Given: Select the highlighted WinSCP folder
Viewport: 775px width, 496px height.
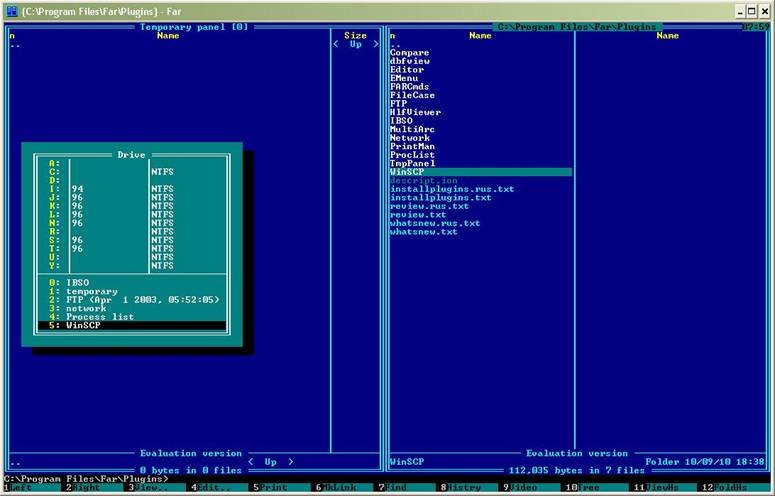Looking at the screenshot, I should pyautogui.click(x=480, y=172).
